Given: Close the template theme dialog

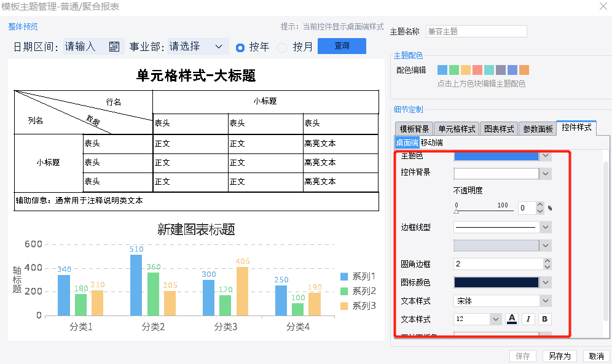Looking at the screenshot, I should (x=603, y=6).
